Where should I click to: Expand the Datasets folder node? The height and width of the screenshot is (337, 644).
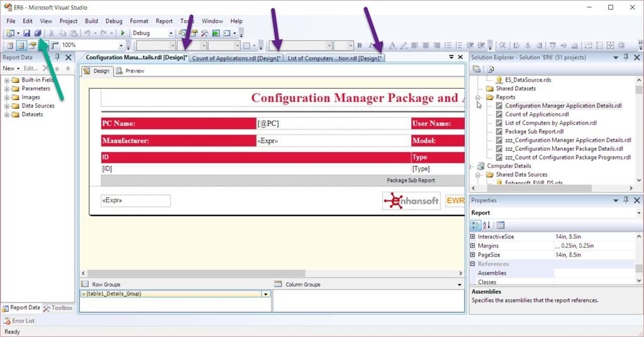click(x=6, y=114)
